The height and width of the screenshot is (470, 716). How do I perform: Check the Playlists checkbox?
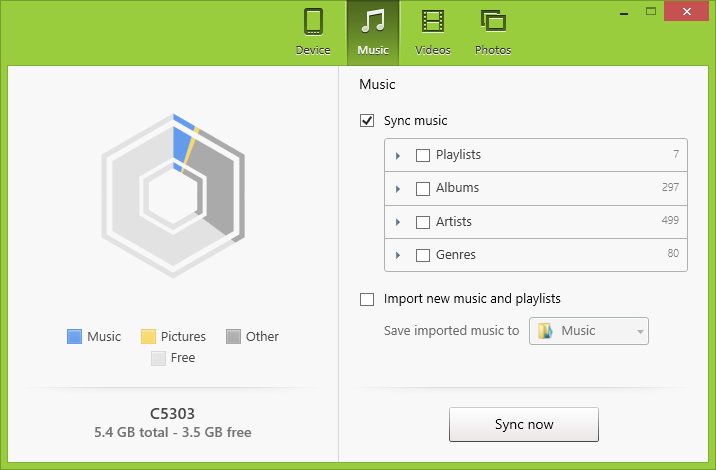[x=423, y=155]
